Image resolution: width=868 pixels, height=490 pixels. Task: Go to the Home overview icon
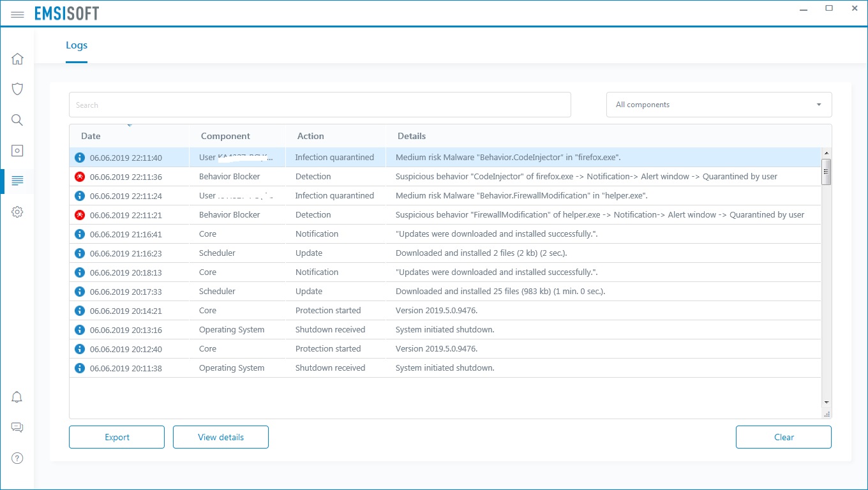pyautogui.click(x=17, y=59)
